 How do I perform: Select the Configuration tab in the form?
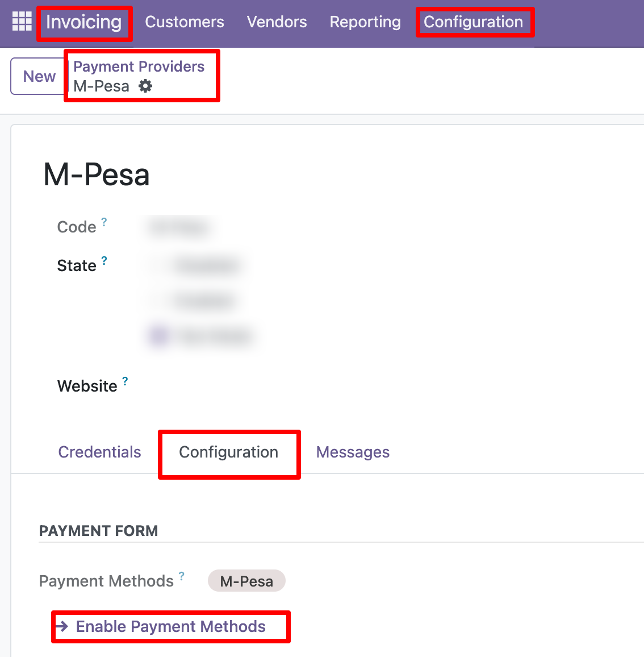tap(228, 452)
